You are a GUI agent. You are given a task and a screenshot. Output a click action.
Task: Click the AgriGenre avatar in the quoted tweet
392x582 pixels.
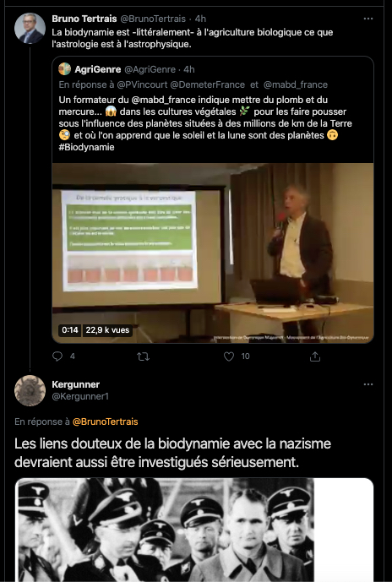pos(64,69)
